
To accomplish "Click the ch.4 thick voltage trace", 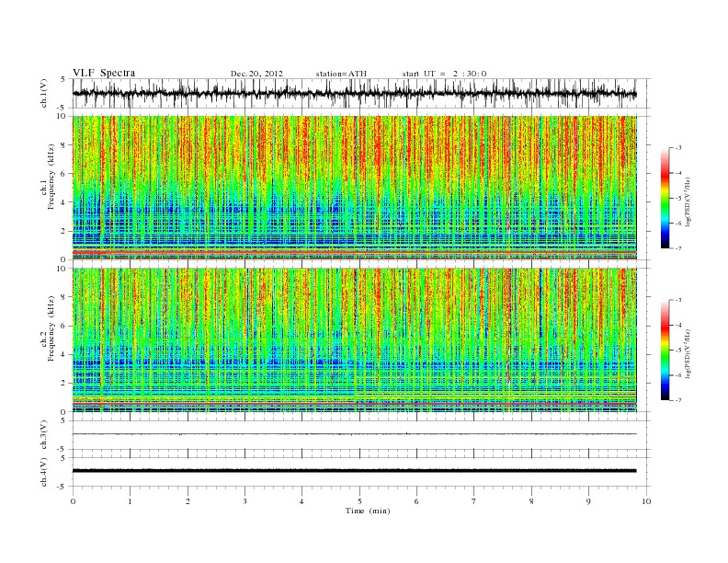I will tap(354, 471).
